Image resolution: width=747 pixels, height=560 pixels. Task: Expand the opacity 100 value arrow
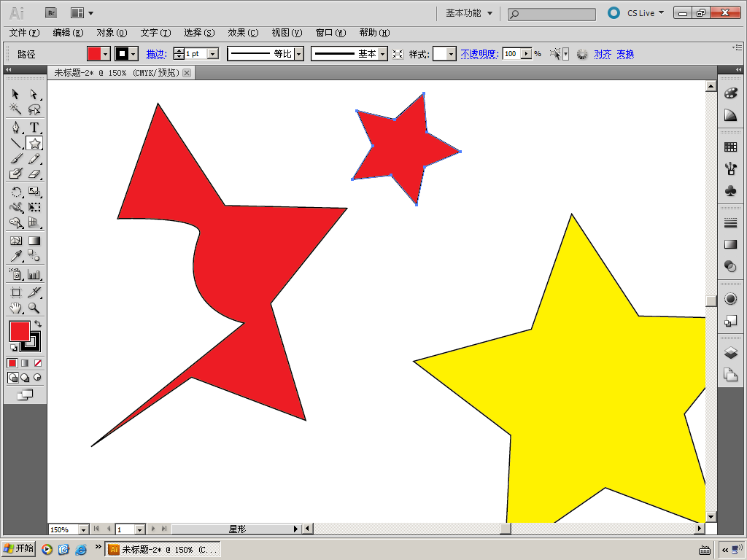click(527, 54)
